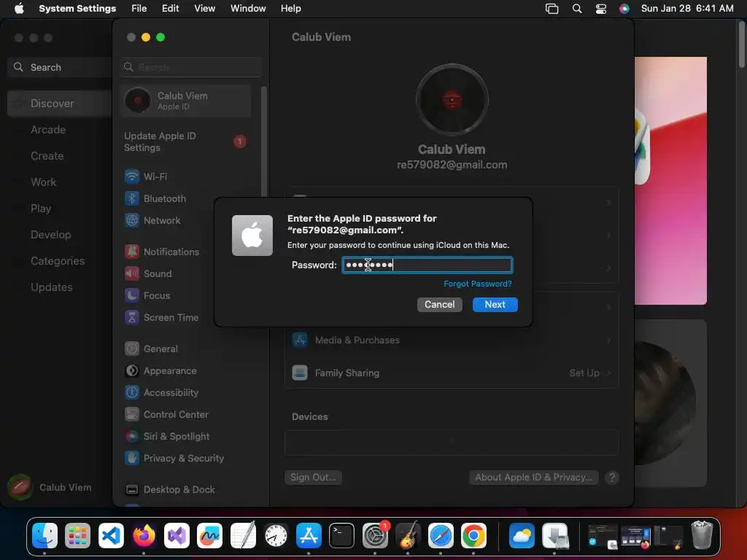
Task: Open Launchpad from the Dock
Action: [x=77, y=535]
